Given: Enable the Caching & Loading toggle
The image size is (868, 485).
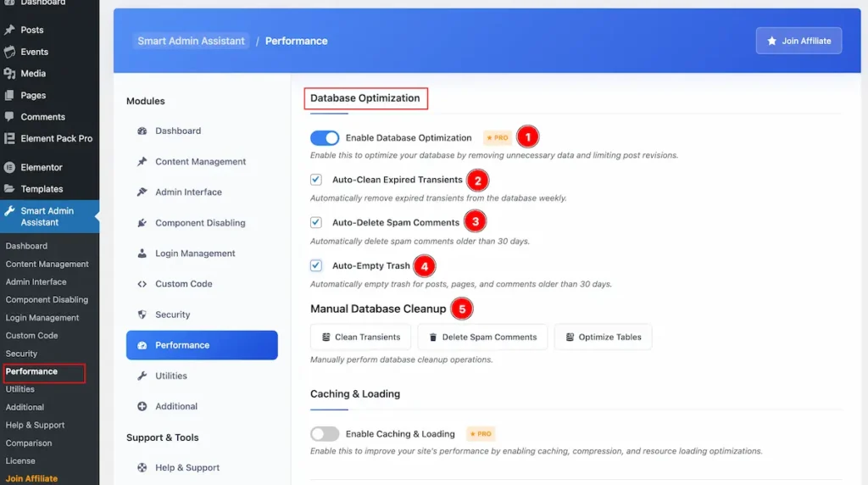Looking at the screenshot, I should click(x=325, y=434).
